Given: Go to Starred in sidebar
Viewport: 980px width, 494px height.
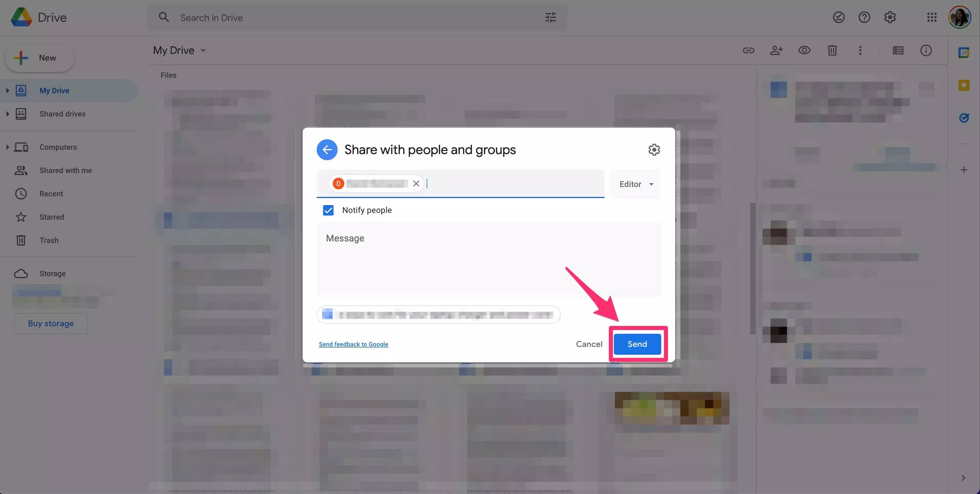Looking at the screenshot, I should (52, 217).
